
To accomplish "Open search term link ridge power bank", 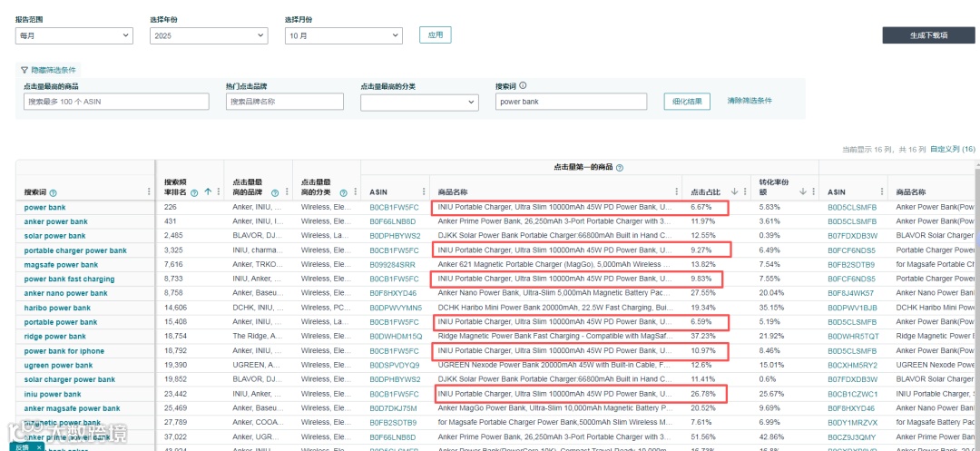I will tap(55, 337).
